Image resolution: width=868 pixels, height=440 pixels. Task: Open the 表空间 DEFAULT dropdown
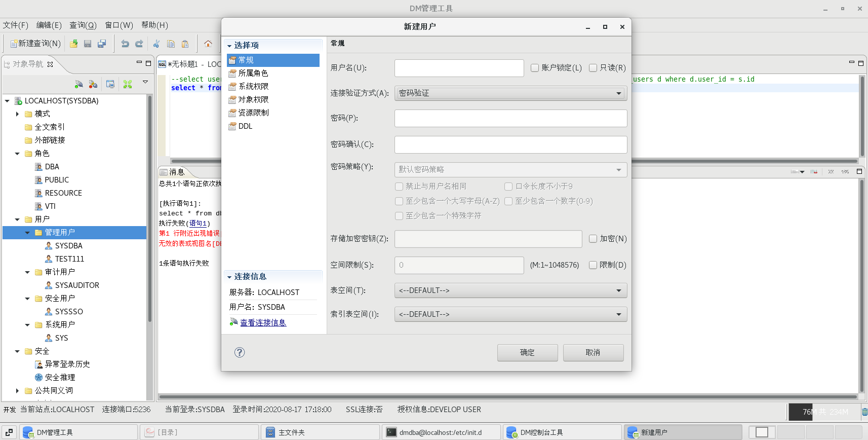(510, 290)
